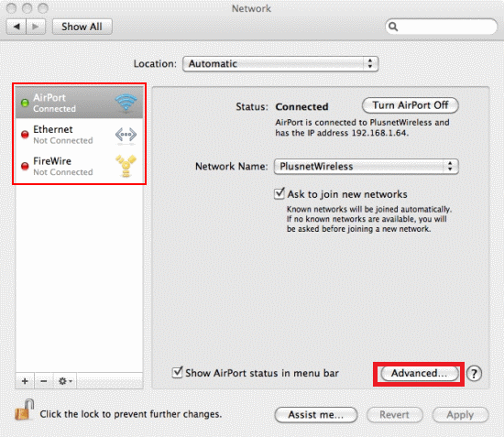
Task: Open the Advanced settings
Action: click(x=419, y=374)
